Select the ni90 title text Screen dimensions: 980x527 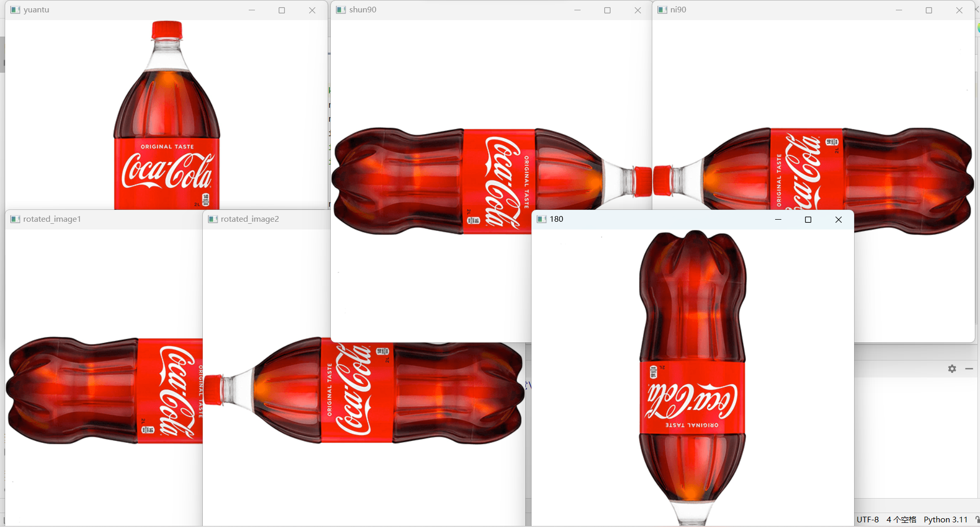click(x=678, y=10)
